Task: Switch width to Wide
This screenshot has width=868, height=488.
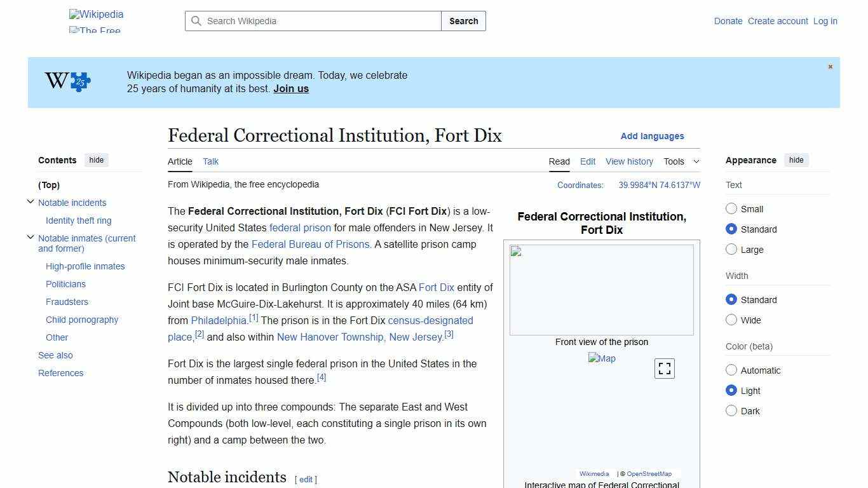Action: (731, 320)
